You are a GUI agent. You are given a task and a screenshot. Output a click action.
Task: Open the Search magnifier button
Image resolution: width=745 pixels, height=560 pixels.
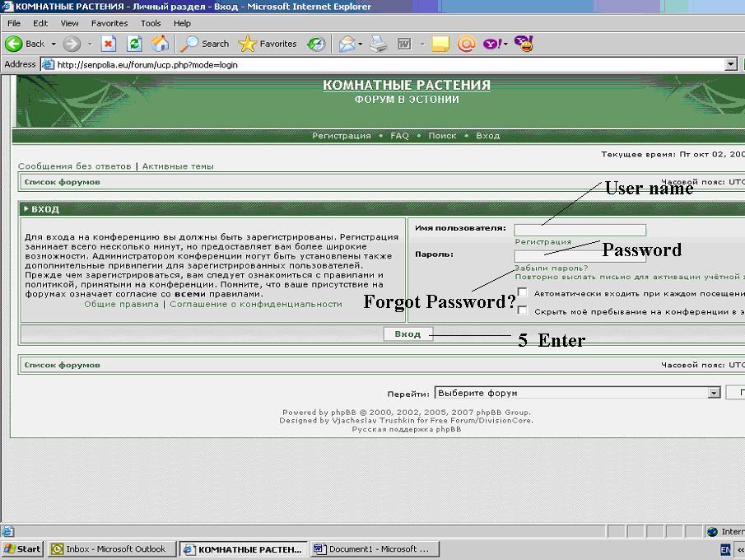pyautogui.click(x=205, y=44)
